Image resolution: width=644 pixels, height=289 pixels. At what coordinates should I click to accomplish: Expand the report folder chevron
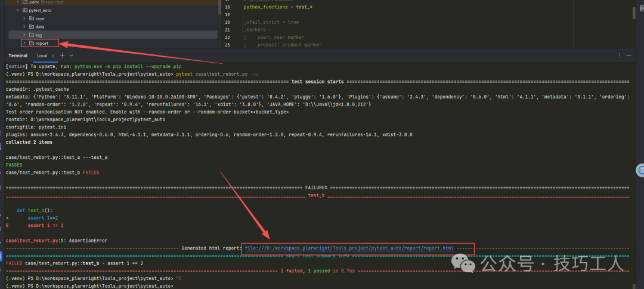tap(24, 44)
